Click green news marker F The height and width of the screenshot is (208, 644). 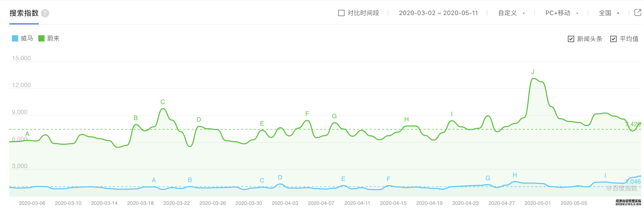(307, 114)
